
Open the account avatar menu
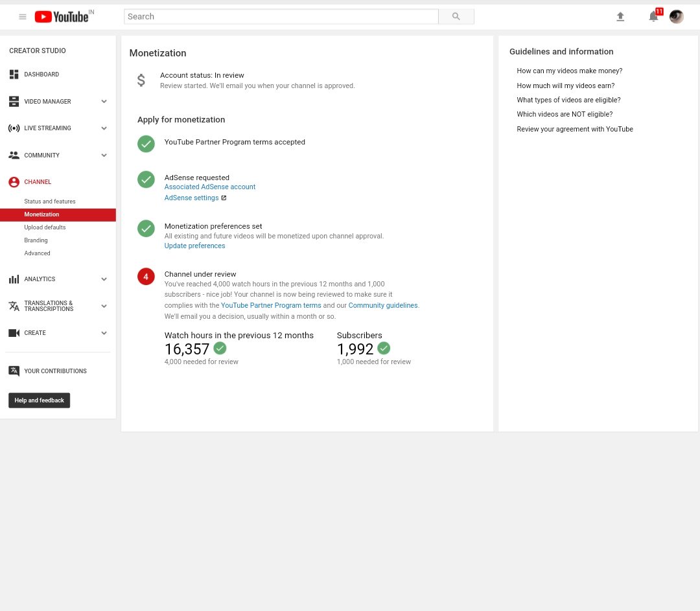point(676,17)
